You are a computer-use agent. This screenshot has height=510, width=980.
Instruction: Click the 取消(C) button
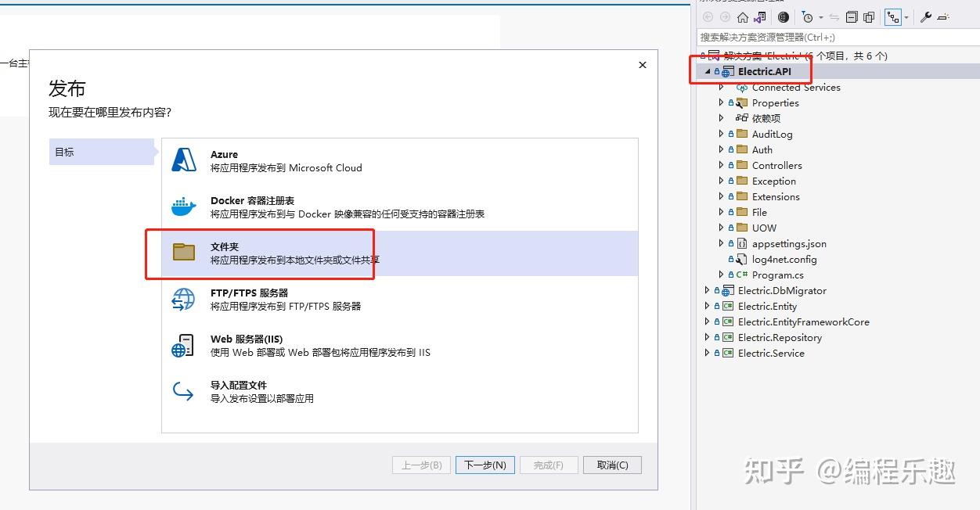(x=612, y=465)
